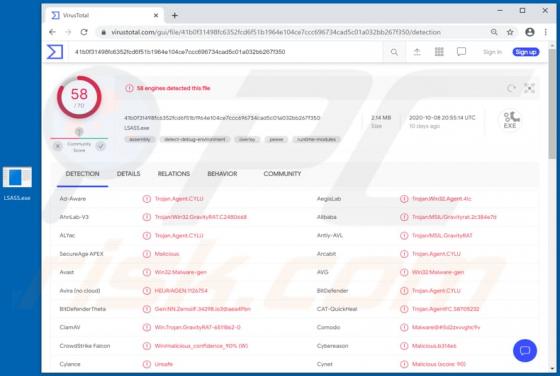This screenshot has height=376, width=560.
Task: Click the Ad-Aware alert icon
Action: tap(147, 199)
